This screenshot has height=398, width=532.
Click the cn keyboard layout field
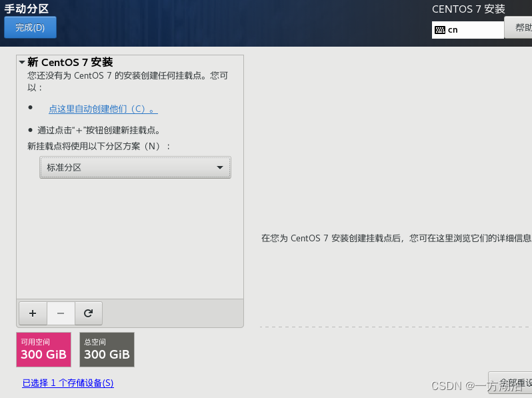click(x=468, y=30)
